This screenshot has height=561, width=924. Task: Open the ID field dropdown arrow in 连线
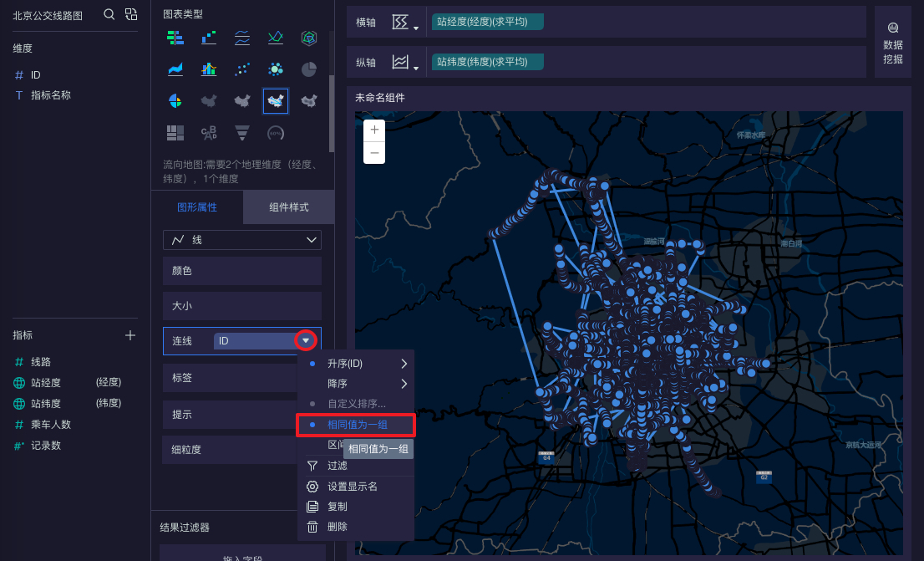(305, 340)
